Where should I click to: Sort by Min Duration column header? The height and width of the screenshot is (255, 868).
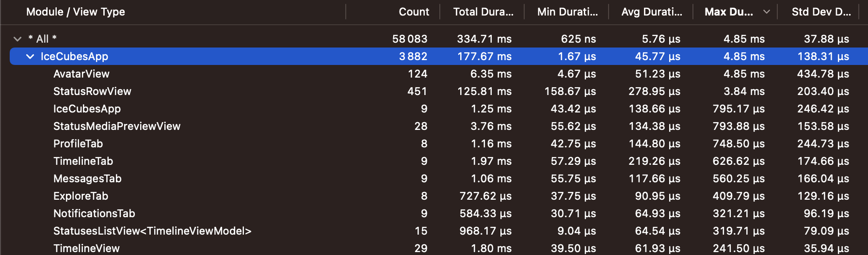click(x=567, y=12)
